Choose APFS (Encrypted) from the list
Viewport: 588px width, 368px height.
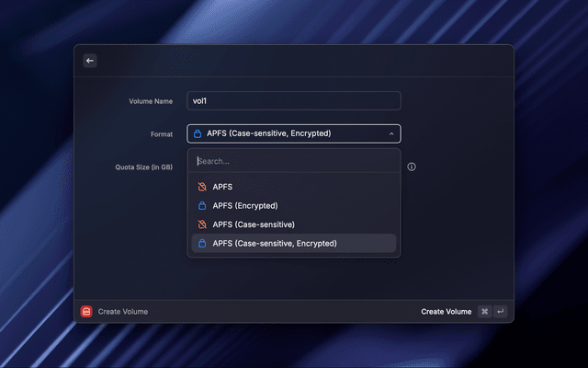click(x=244, y=206)
